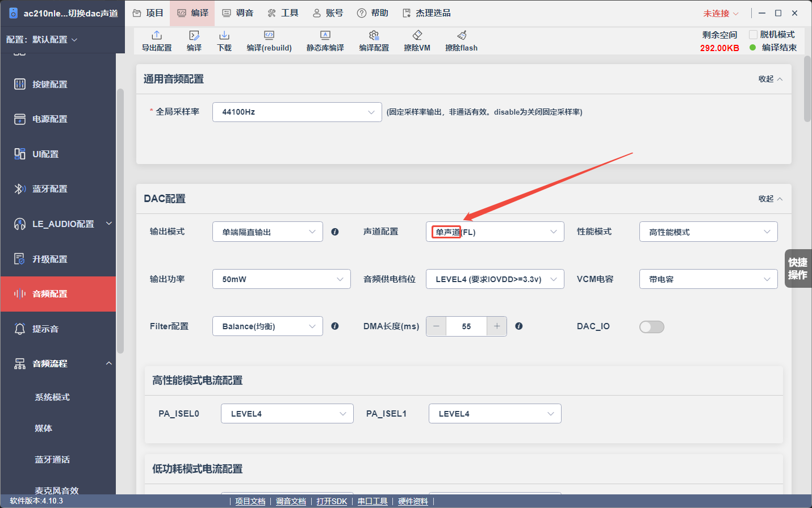The height and width of the screenshot is (508, 812).
Task: Open the 输出模式 dropdown
Action: 267,232
